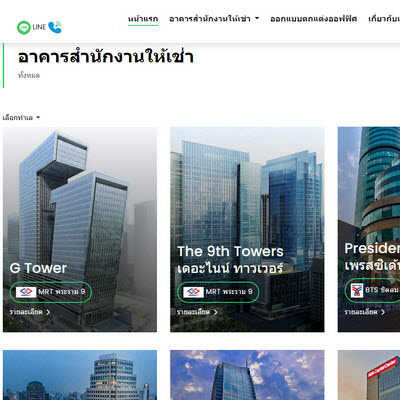Screen dimensions: 400x400
Task: Click the MRT logo on G Tower card
Action: 26,292
